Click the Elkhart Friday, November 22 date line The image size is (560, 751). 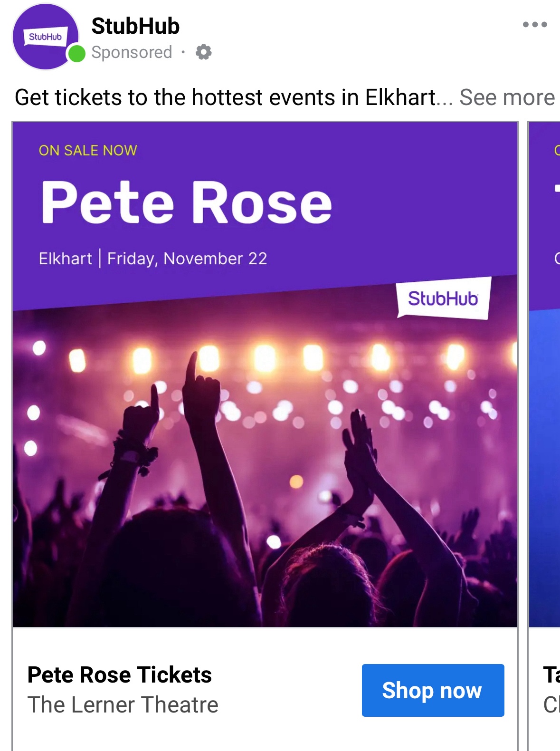pyautogui.click(x=153, y=259)
